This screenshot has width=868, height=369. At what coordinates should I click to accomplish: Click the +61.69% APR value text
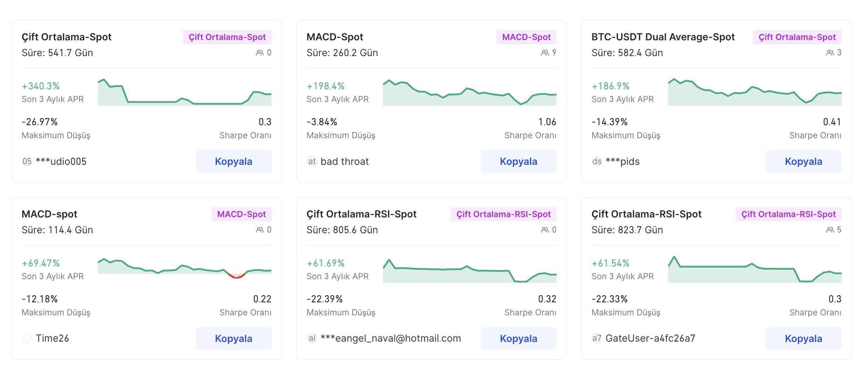[x=325, y=263]
